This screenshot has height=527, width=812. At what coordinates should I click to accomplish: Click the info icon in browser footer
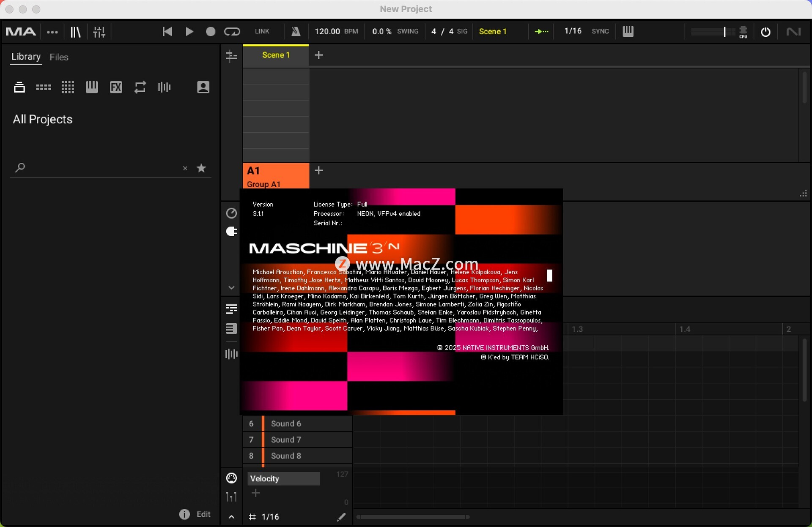[x=184, y=514]
